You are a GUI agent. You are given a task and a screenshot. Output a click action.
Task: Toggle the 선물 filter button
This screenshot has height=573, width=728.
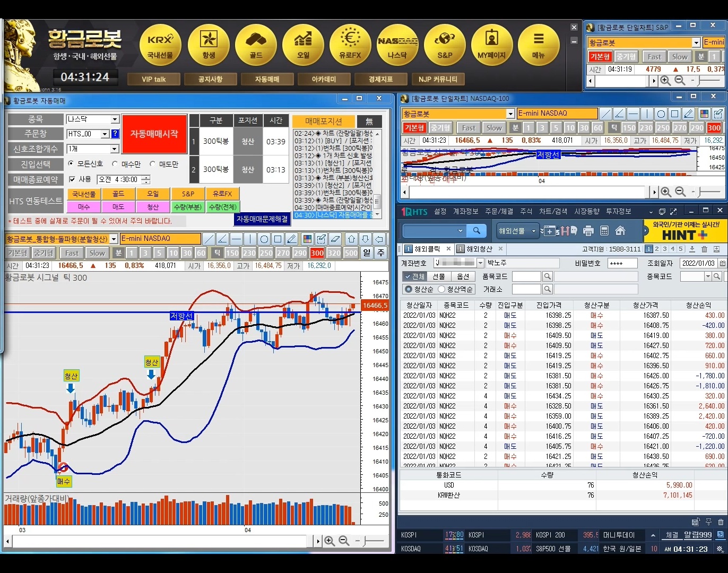point(438,276)
